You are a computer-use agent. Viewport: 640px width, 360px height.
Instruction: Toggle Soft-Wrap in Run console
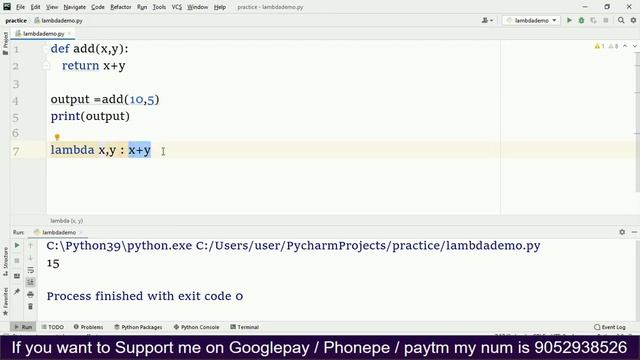tap(30, 270)
